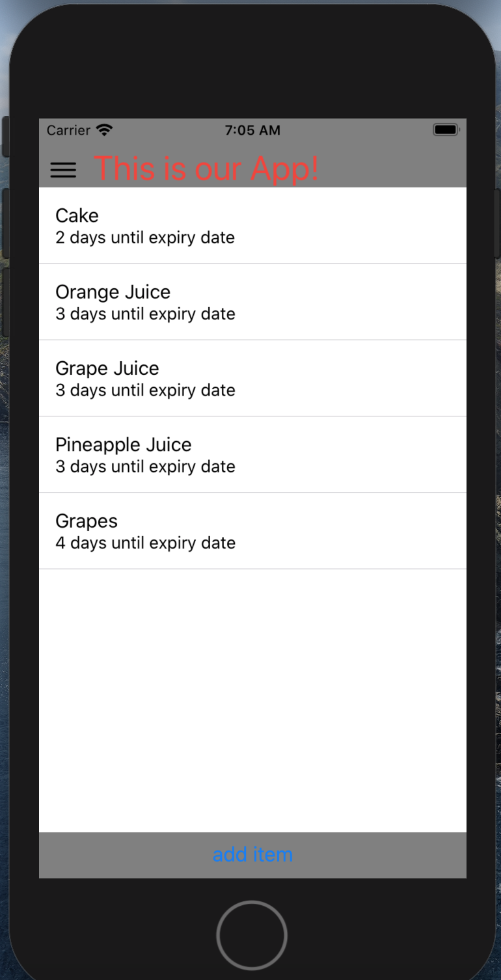The width and height of the screenshot is (501, 980).
Task: Open the hamburger menu icon
Action: pos(63,170)
